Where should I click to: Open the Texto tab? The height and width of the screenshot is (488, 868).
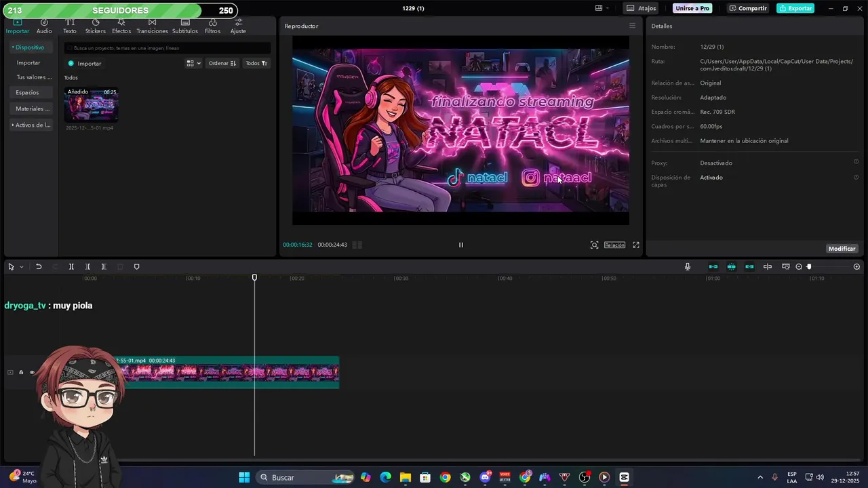[x=70, y=26]
